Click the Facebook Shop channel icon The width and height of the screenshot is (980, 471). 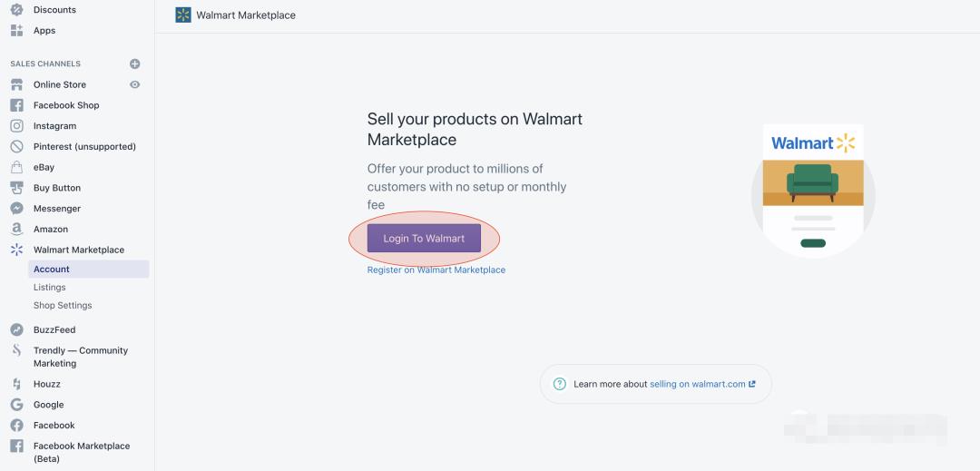(x=16, y=105)
